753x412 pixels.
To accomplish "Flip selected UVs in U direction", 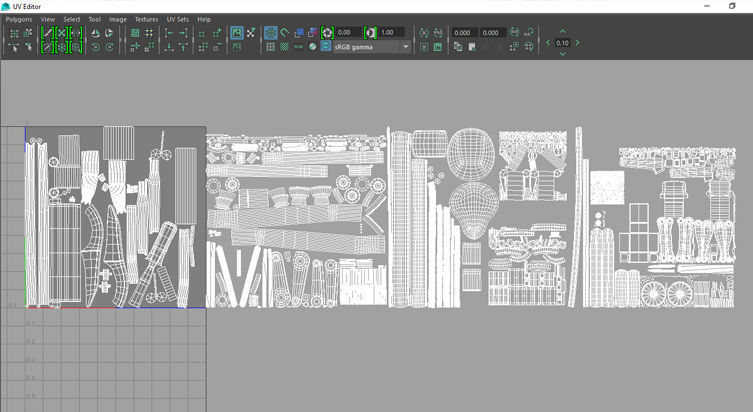I will pyautogui.click(x=96, y=33).
